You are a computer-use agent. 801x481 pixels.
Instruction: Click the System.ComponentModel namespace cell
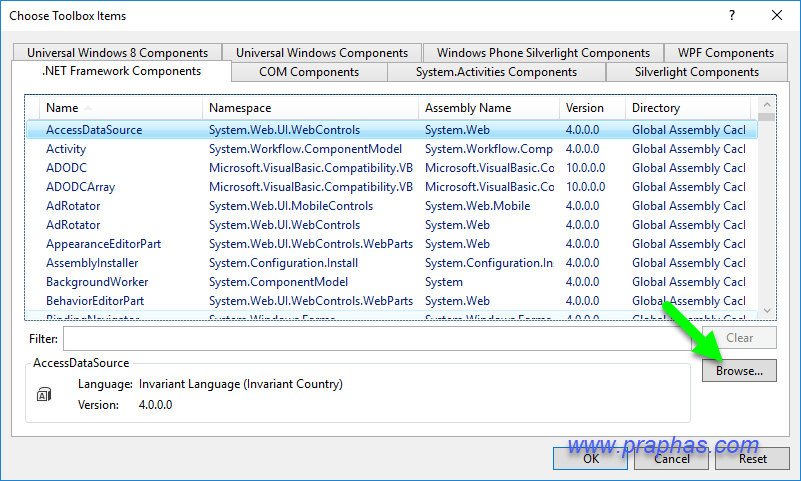(278, 282)
